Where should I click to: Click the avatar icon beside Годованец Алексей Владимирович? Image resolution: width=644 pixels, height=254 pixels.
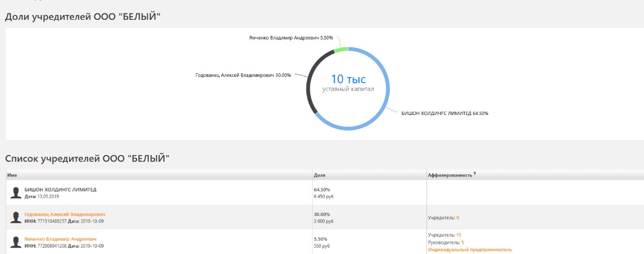16,217
